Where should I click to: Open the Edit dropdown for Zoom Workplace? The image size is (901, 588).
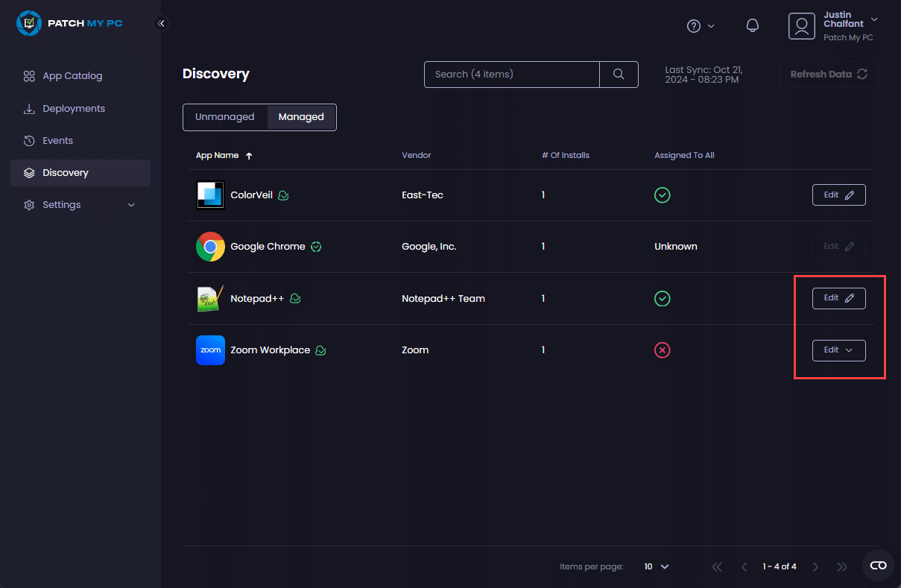point(838,350)
